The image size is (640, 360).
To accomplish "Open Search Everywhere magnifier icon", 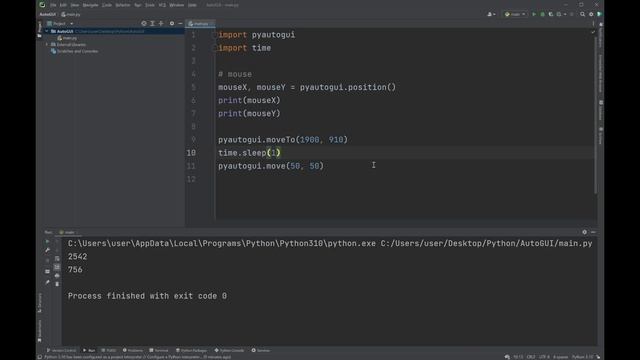I will (x=582, y=14).
